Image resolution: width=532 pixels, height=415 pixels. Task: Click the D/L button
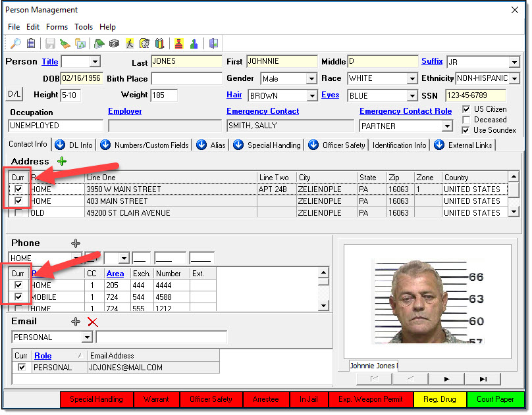[x=14, y=95]
